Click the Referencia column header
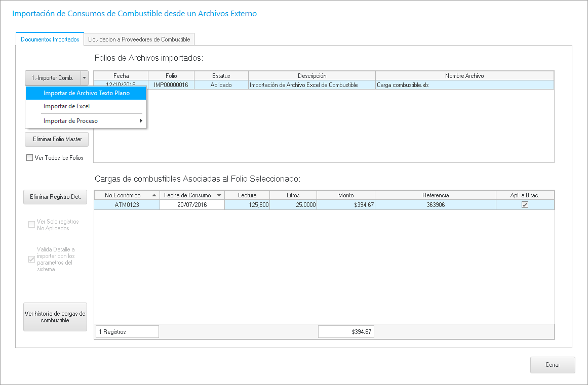This screenshot has height=385, width=588. (435, 195)
